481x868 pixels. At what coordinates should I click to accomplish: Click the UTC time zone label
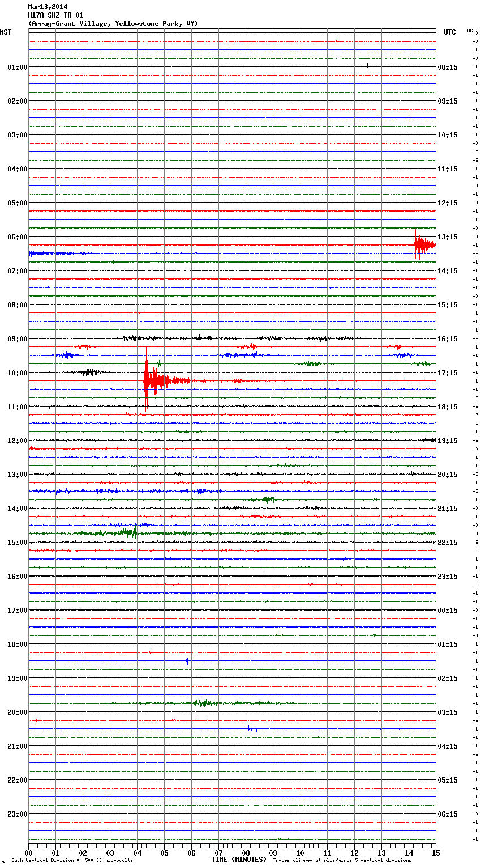click(449, 32)
